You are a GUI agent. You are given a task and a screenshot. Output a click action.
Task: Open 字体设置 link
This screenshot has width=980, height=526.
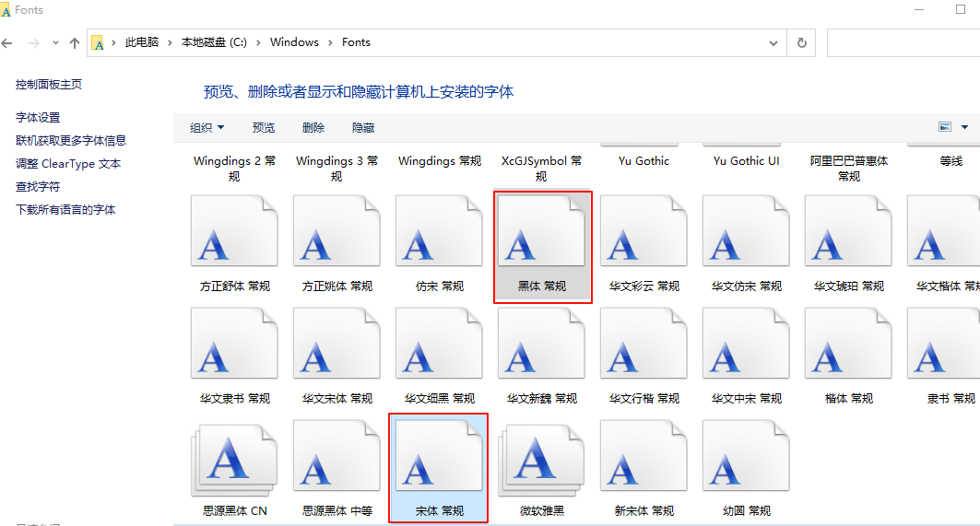[38, 117]
